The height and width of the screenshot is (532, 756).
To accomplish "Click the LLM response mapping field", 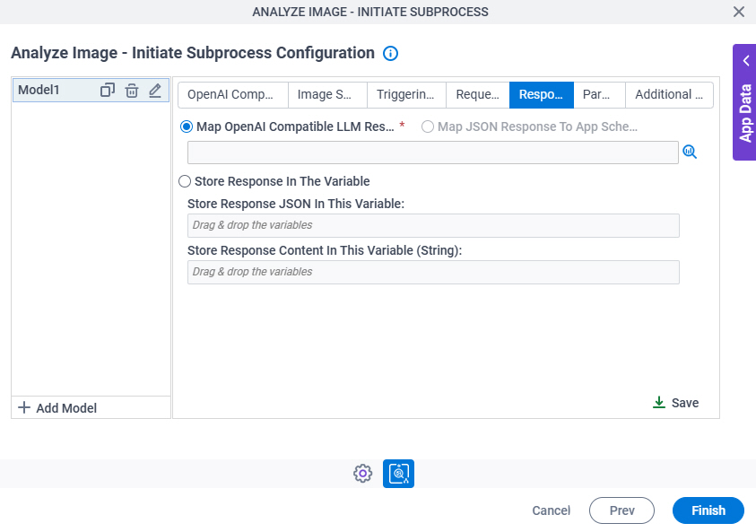I will click(x=433, y=153).
